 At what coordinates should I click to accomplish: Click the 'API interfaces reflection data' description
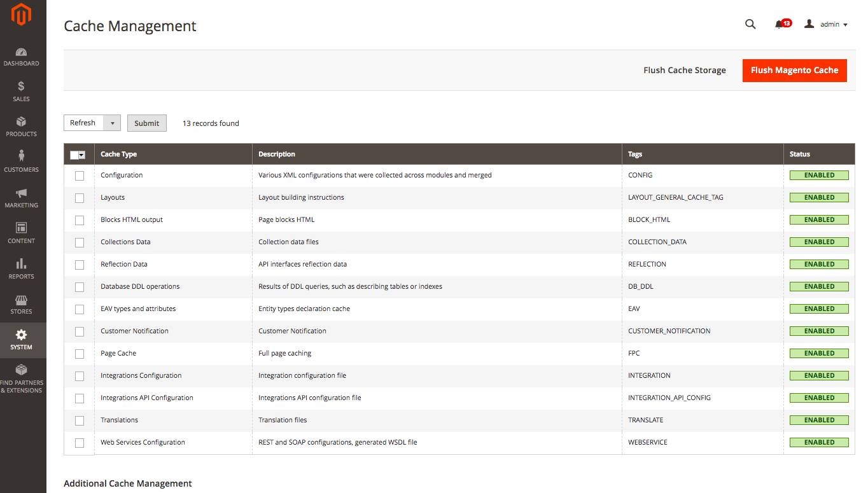click(302, 264)
